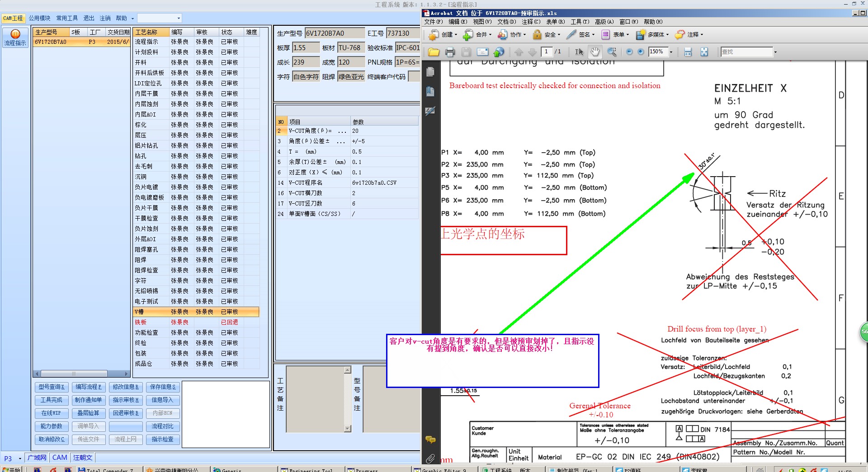
Task: Click the 表单 (Forms) icon in Acrobat
Action: [606, 34]
